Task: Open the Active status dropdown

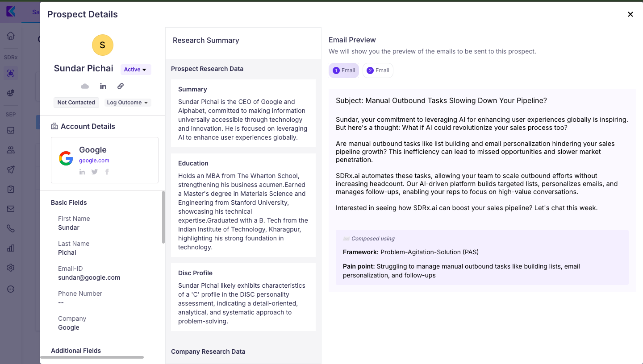Action: [136, 70]
